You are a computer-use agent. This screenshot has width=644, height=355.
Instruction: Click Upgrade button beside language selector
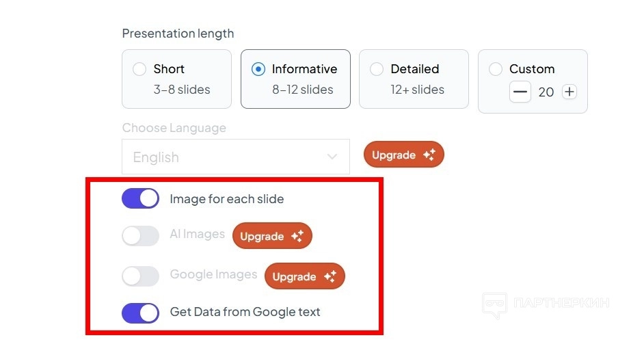[x=403, y=155]
